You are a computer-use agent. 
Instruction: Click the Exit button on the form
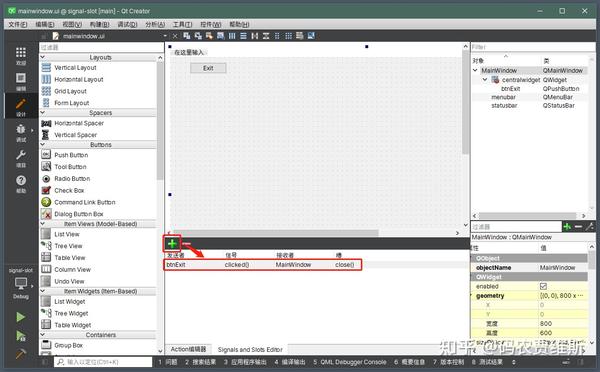pos(208,68)
